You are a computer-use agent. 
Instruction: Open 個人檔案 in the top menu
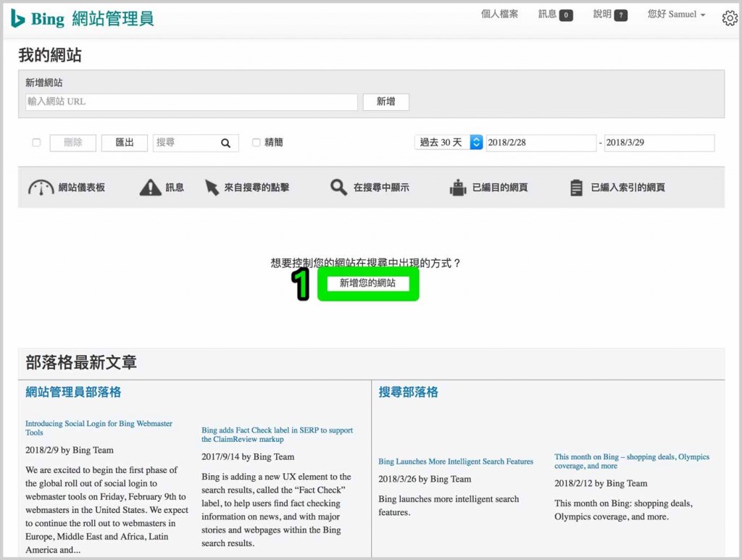click(x=499, y=14)
